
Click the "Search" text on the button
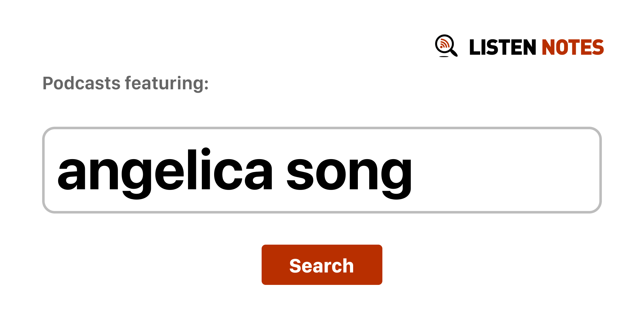click(322, 266)
